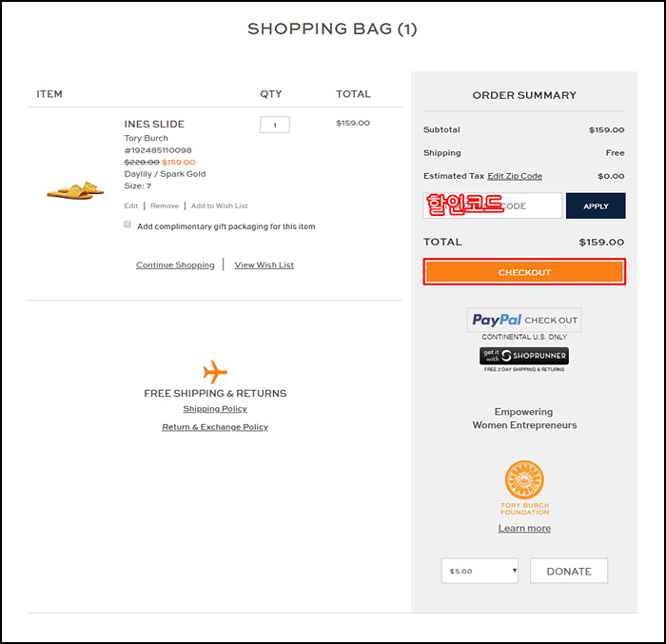The image size is (666, 644).
Task: Open the $5.00 donation amount dropdown
Action: click(480, 571)
